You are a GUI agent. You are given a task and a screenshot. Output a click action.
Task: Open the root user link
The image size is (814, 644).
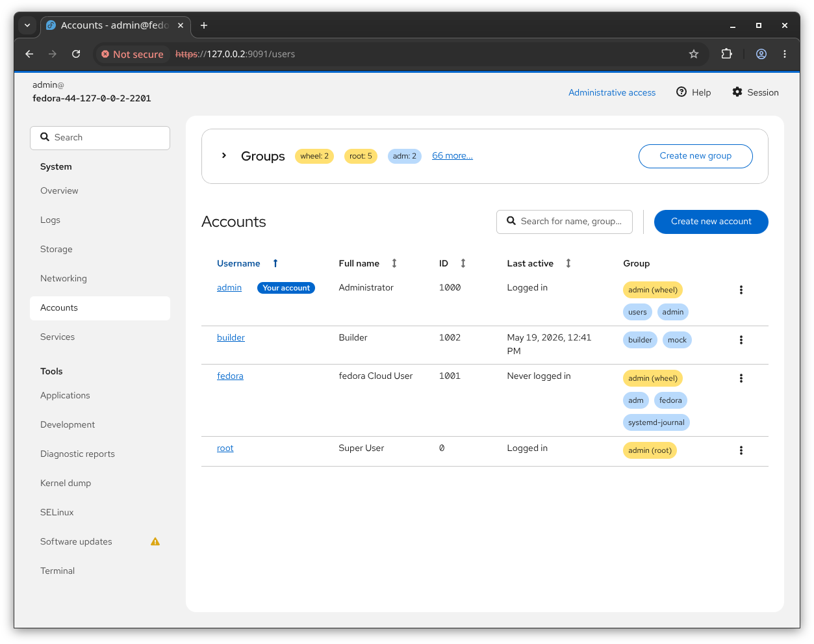225,448
